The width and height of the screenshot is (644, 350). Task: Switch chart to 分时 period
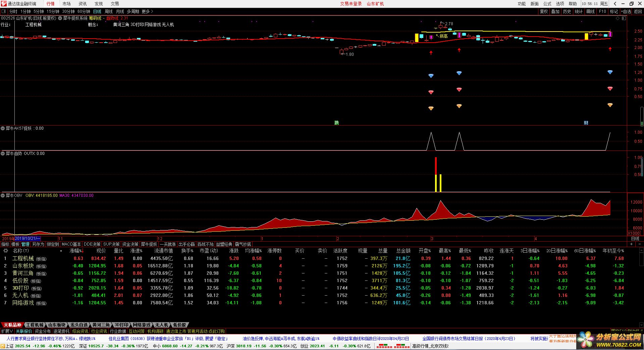pyautogui.click(x=13, y=11)
